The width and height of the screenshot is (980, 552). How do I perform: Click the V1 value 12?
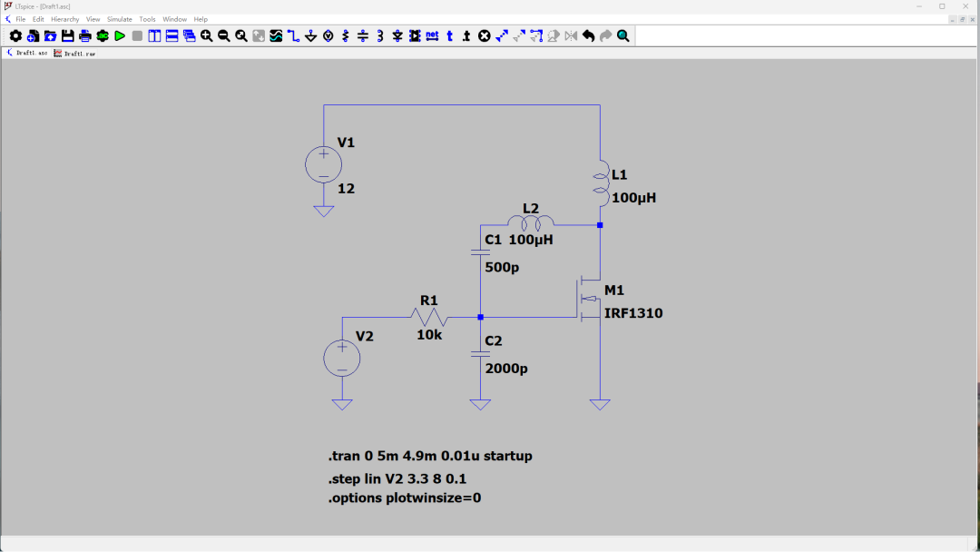[347, 189]
